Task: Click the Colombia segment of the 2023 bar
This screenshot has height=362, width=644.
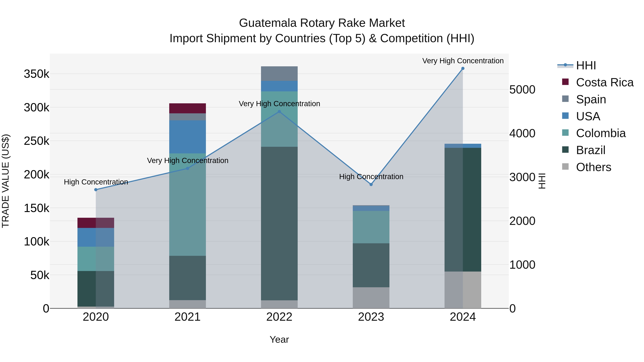Action: click(x=371, y=227)
